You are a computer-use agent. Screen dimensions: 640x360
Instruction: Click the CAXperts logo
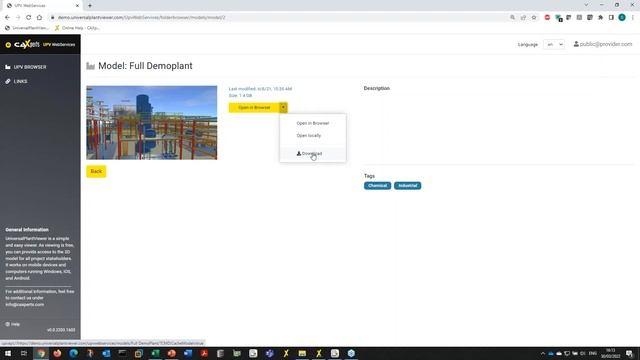coord(27,44)
